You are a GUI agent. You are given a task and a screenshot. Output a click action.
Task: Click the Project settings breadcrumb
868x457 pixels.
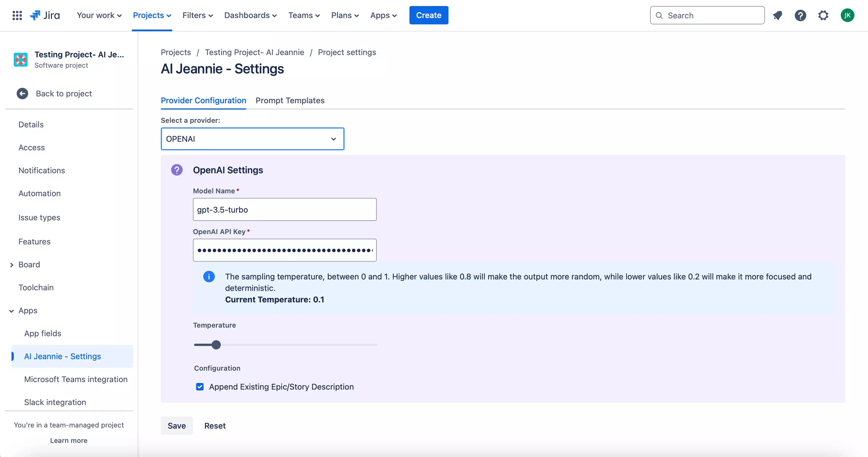[x=347, y=52]
